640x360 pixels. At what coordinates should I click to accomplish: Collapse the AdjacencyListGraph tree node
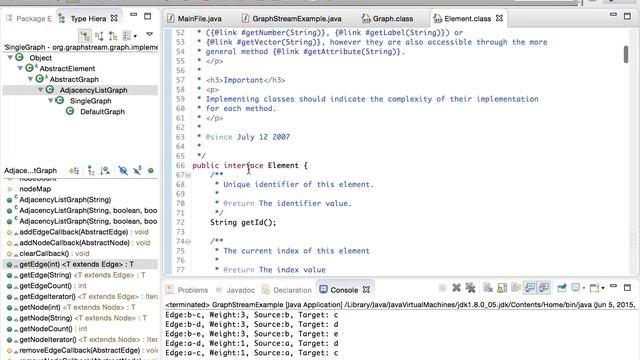point(40,90)
